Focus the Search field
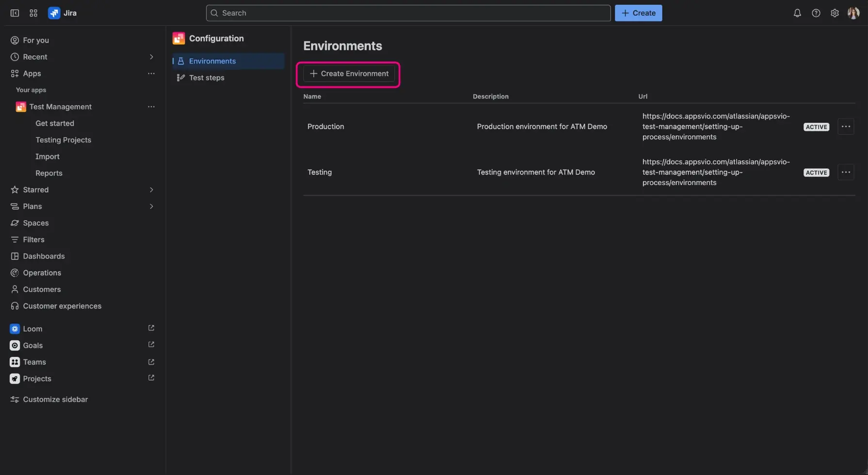 (408, 13)
